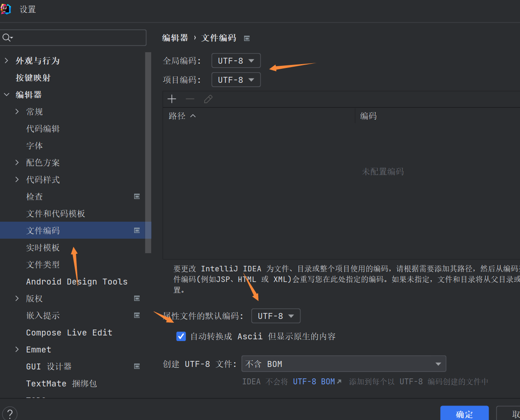This screenshot has height=420, width=520.
Task: Click project-level icon beside 文件编码 header
Action: 247,38
